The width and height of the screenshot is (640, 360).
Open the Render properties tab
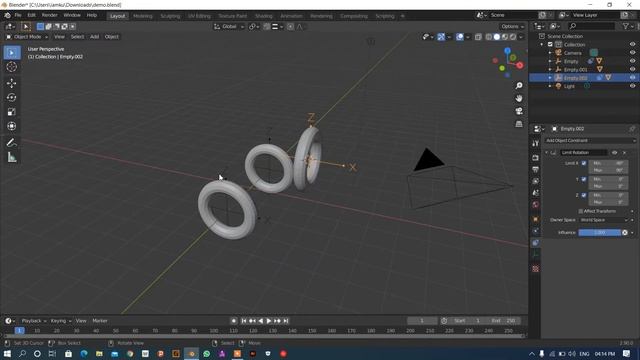point(536,158)
